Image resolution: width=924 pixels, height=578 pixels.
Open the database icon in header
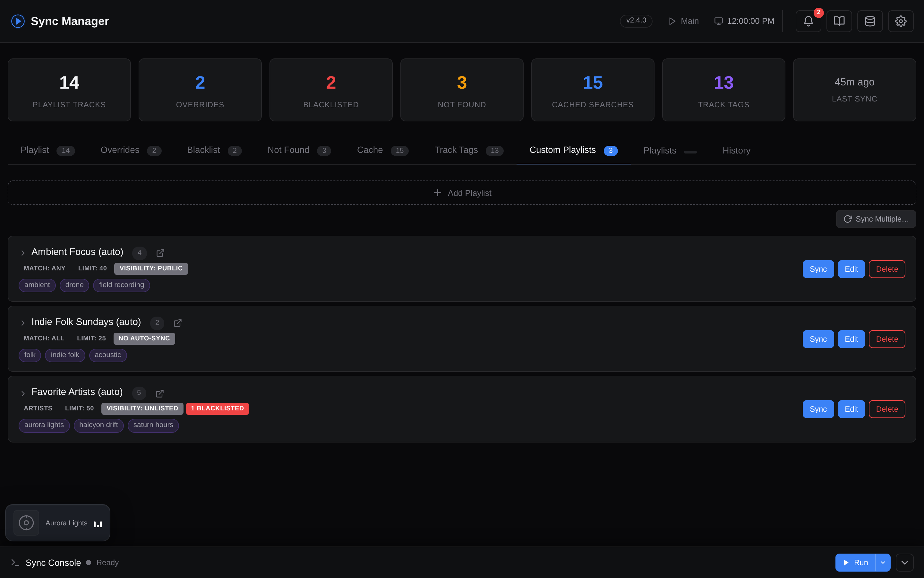pyautogui.click(x=870, y=21)
